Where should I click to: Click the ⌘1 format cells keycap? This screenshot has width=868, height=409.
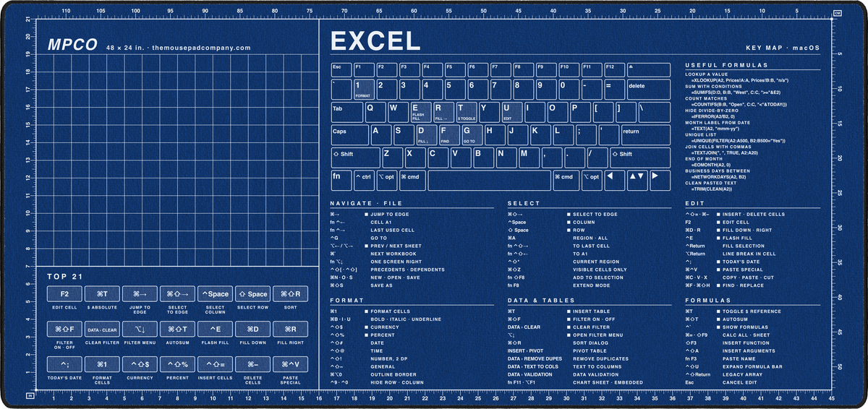[x=102, y=364]
